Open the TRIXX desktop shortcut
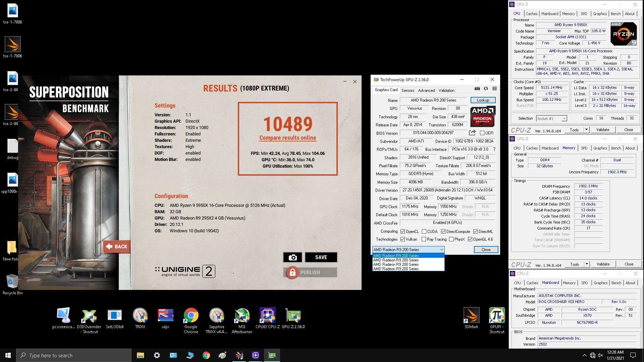Viewport: 644px width, 362px height. click(140, 318)
